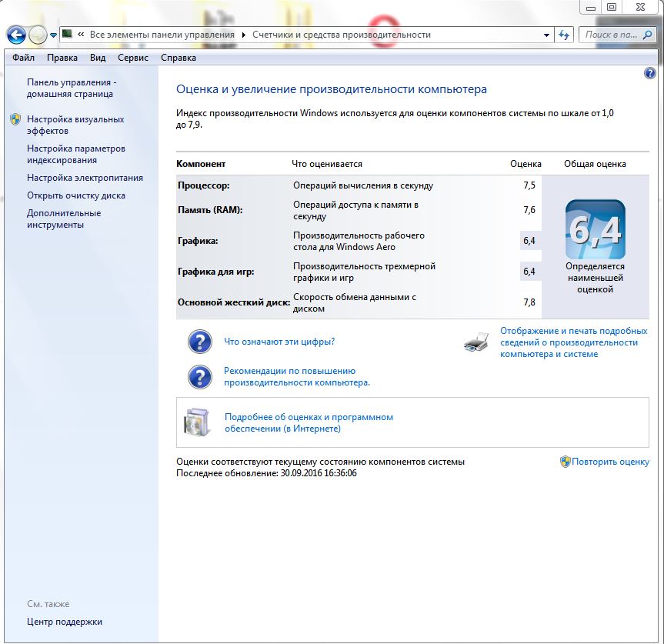This screenshot has width=664, height=644.
Task: Go back with the blue back arrow
Action: (x=16, y=35)
